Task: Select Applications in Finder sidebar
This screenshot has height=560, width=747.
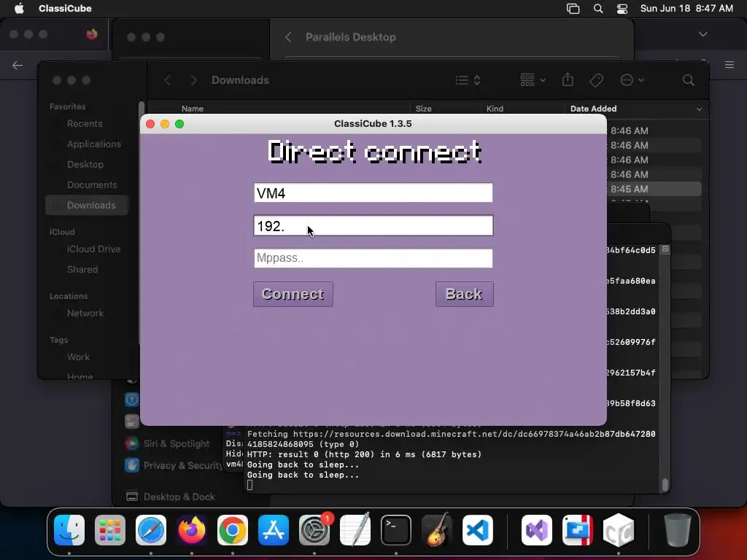Action: [x=94, y=144]
